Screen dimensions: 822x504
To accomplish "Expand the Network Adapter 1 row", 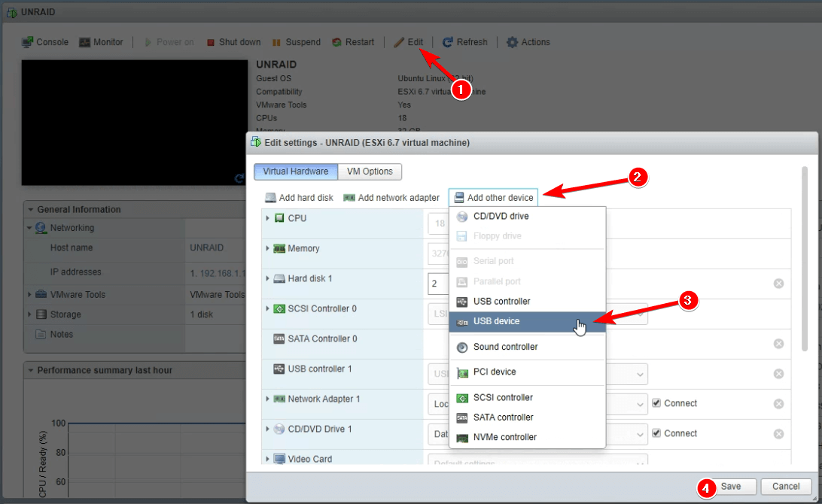I will pos(267,399).
